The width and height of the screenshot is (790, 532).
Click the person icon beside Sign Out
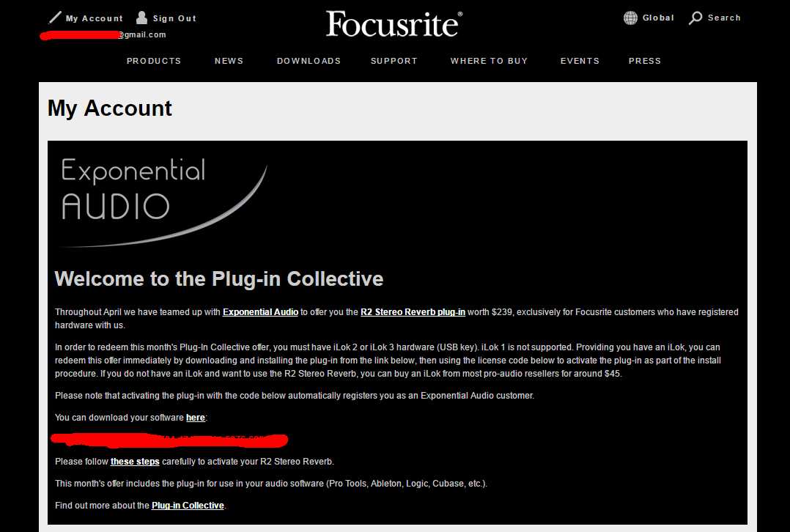pos(142,18)
